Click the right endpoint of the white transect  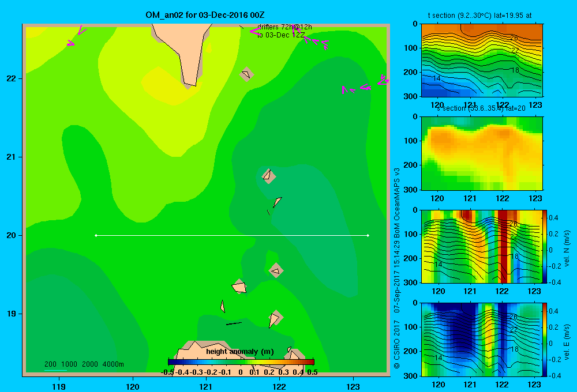tap(368, 235)
